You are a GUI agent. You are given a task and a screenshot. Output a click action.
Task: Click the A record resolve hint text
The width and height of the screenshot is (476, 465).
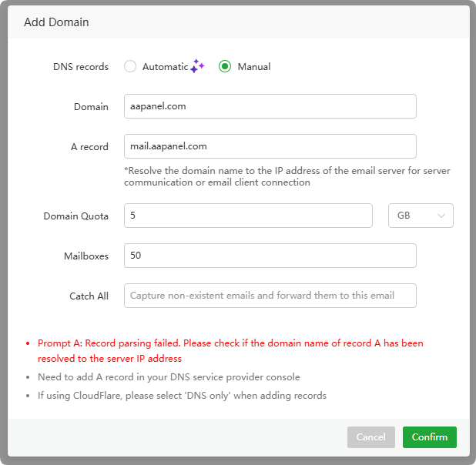287,176
